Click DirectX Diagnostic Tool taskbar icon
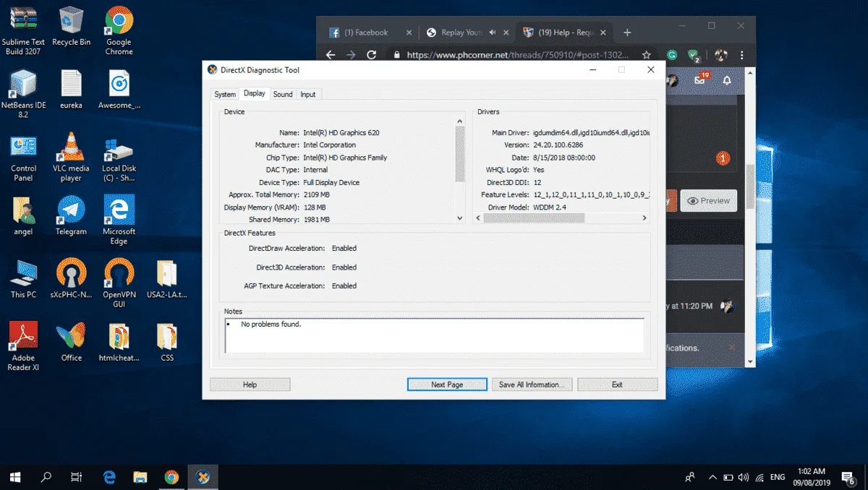 (x=203, y=477)
